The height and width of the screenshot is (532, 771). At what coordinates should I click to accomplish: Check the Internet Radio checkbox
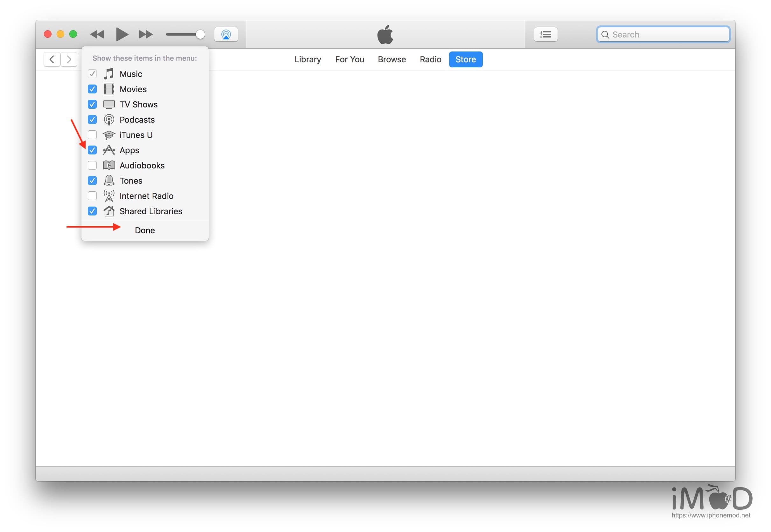click(92, 196)
